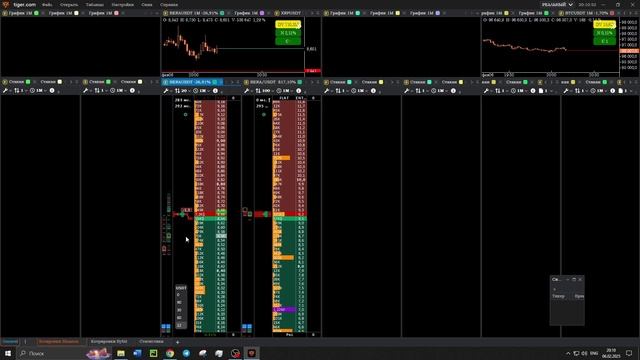The width and height of the screenshot is (640, 360).
Task: Click the link color square on BERA/USDT order book tab
Action: [x=300, y=82]
